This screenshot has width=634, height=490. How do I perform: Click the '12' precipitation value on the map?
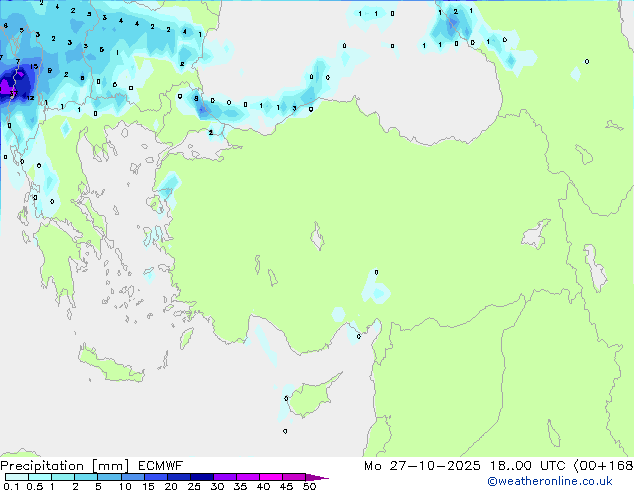[30, 98]
